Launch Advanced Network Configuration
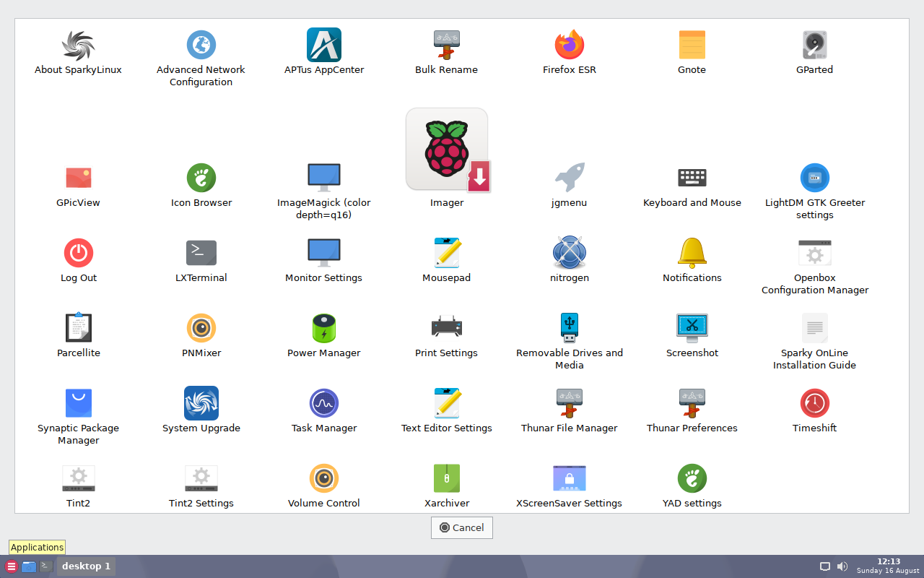 201,45
